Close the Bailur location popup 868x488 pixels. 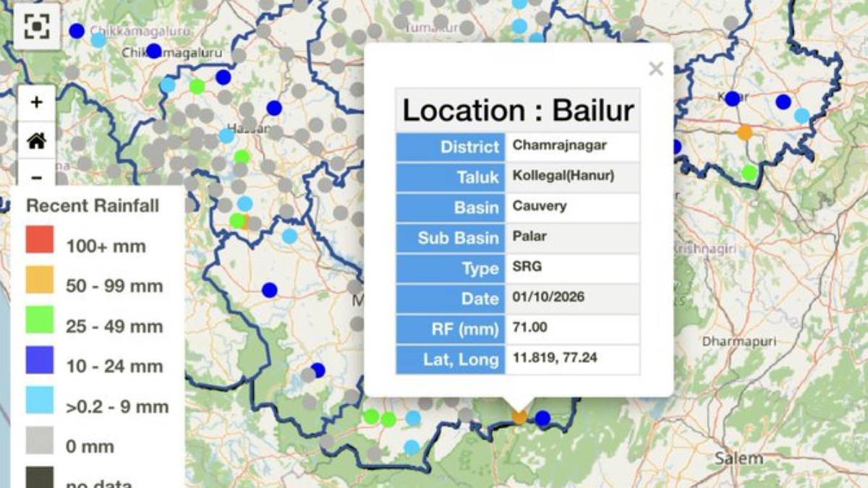click(655, 69)
